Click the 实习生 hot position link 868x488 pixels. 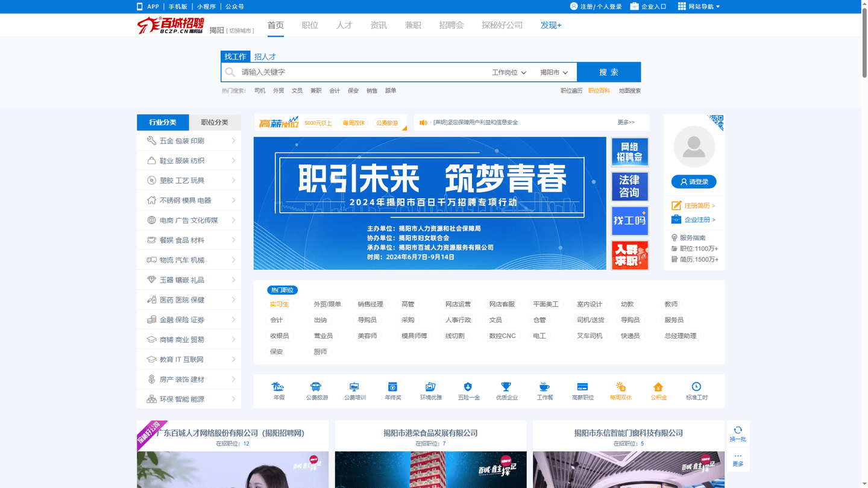coord(279,304)
